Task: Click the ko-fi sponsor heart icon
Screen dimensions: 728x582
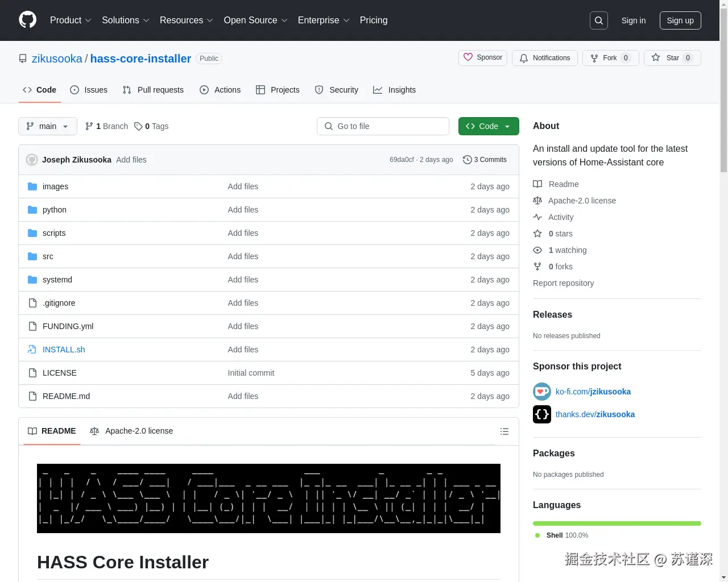Action: click(541, 392)
